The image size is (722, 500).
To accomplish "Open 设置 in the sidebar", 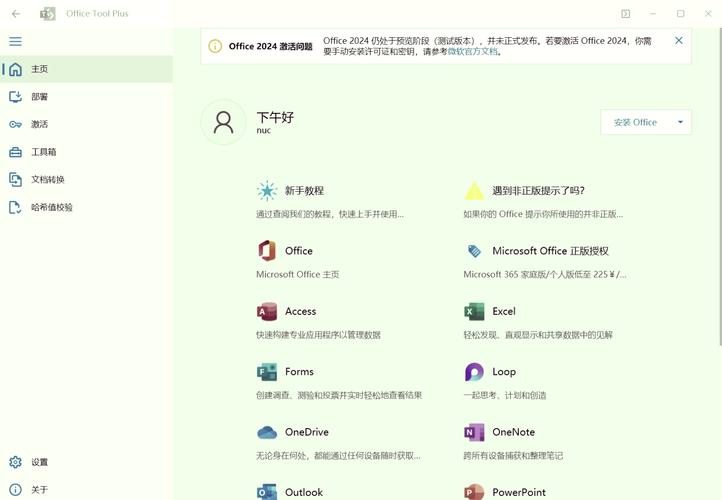I will (87, 462).
